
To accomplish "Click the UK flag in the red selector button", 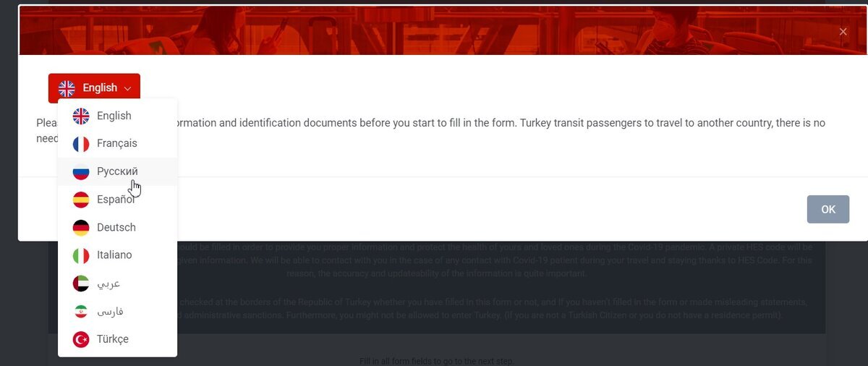I will (67, 88).
